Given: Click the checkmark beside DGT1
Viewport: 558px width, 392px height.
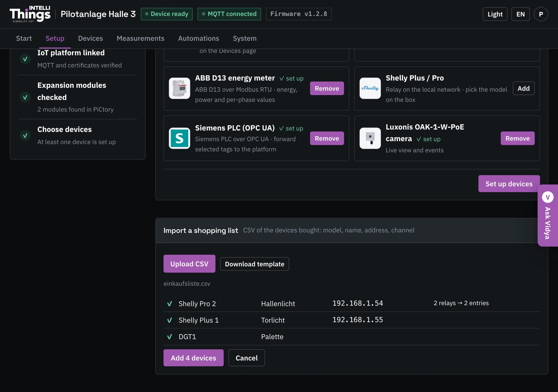Looking at the screenshot, I should point(170,337).
